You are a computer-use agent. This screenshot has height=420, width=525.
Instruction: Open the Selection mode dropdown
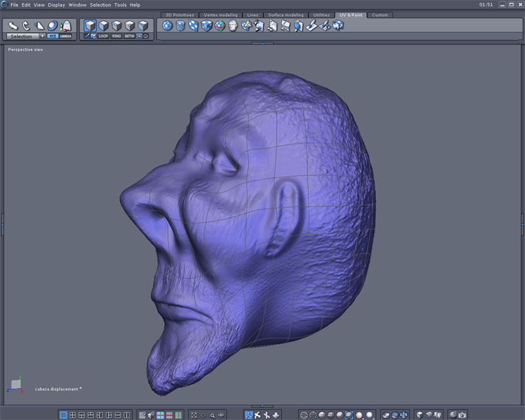point(43,36)
